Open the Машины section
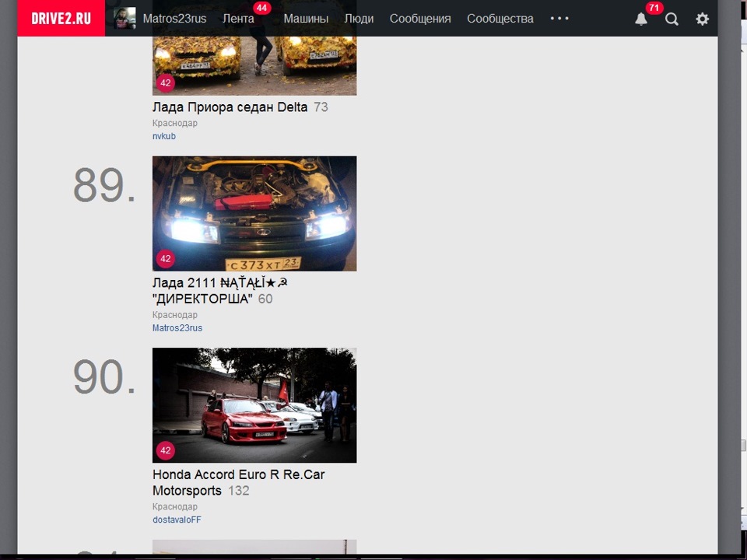Viewport: 747px width, 560px height. (x=306, y=19)
